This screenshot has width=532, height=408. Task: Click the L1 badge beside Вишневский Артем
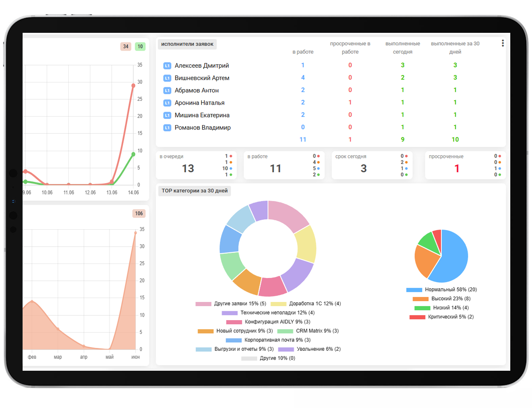pyautogui.click(x=167, y=78)
